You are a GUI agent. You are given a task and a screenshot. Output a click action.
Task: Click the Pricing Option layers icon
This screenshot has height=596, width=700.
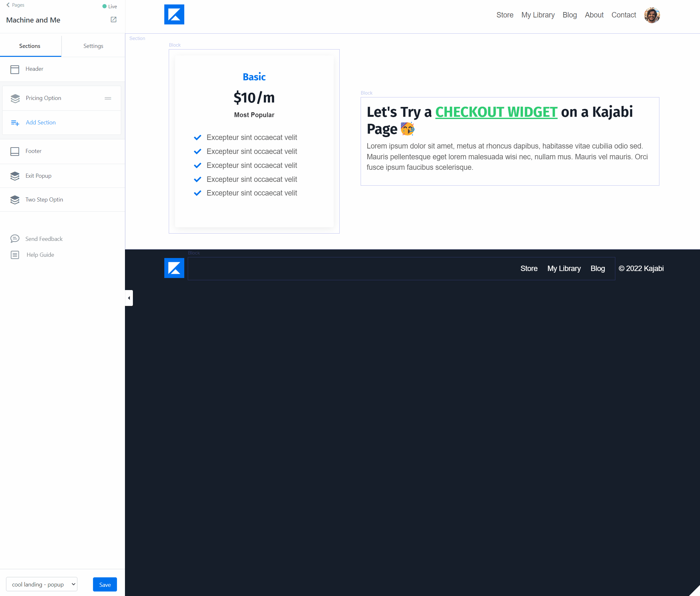click(x=15, y=98)
